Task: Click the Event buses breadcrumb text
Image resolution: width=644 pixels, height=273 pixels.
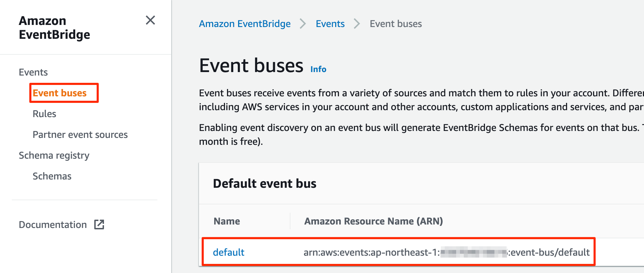Action: click(396, 24)
